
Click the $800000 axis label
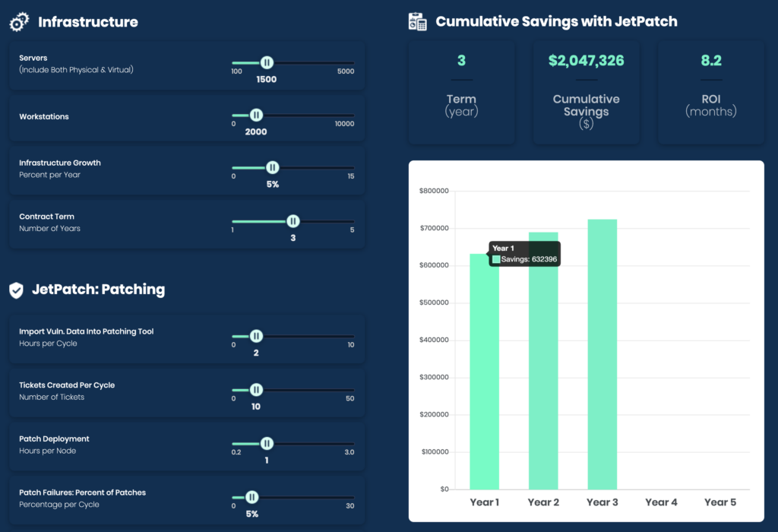[x=434, y=191]
